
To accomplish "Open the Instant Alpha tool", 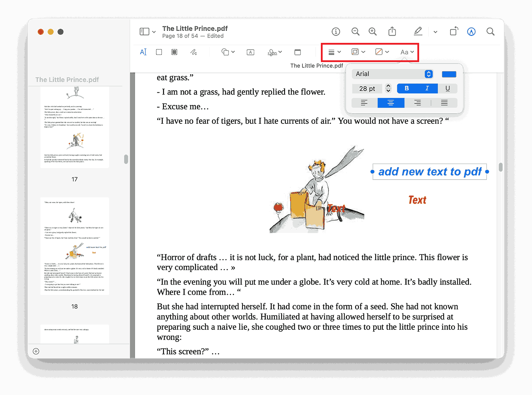I will (174, 52).
